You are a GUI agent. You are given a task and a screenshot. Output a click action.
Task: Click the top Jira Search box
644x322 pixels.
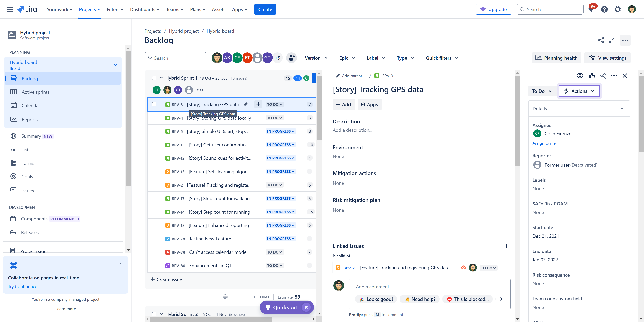(x=550, y=9)
